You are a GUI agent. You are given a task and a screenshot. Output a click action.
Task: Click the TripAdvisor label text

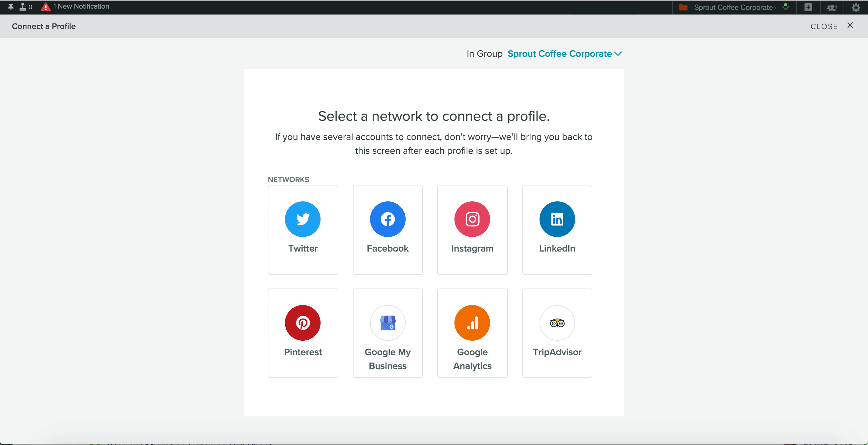557,352
